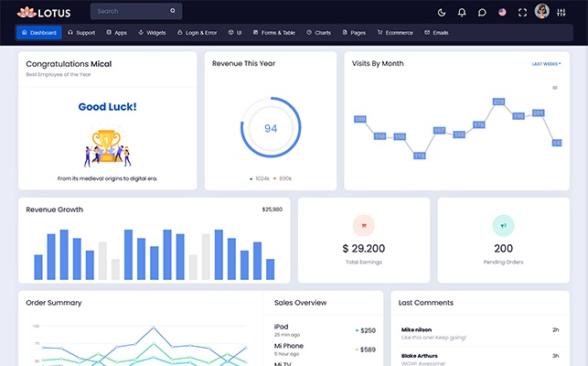
Task: Click the Pending Orders megaphone icon
Action: pos(503,225)
